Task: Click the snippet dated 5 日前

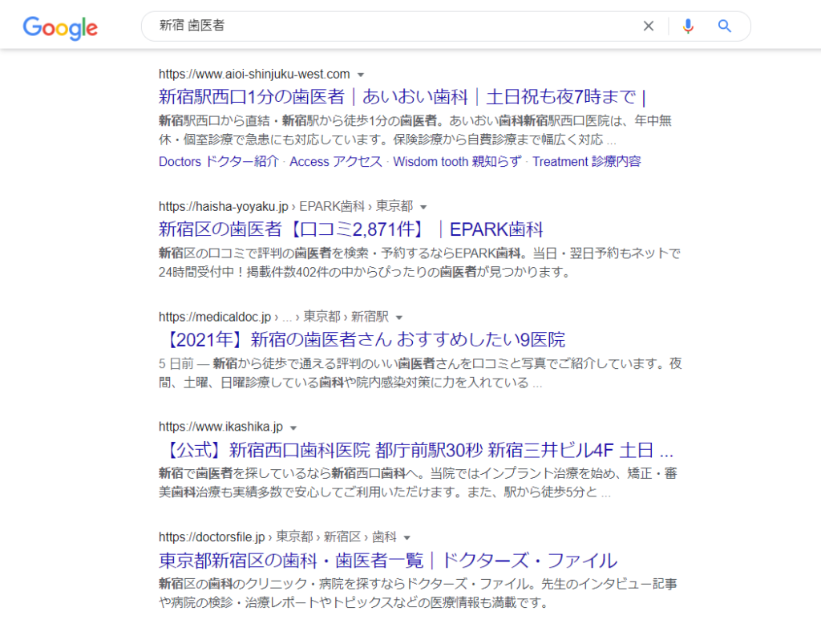Action: tap(420, 373)
